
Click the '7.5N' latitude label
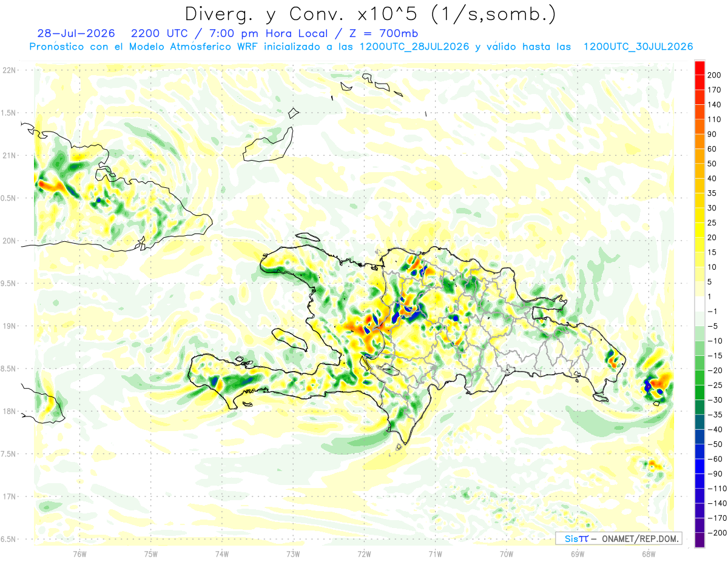click(x=8, y=454)
